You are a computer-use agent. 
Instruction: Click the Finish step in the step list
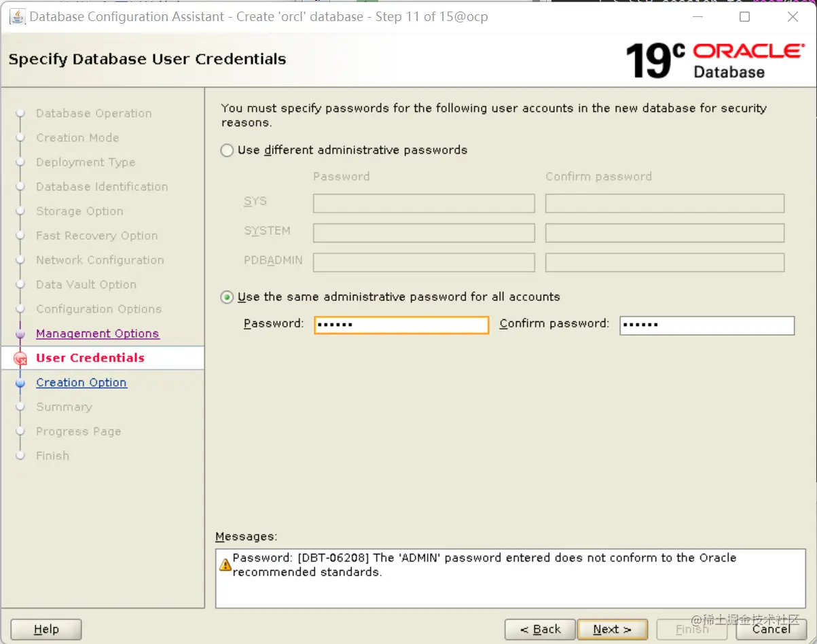click(x=52, y=456)
